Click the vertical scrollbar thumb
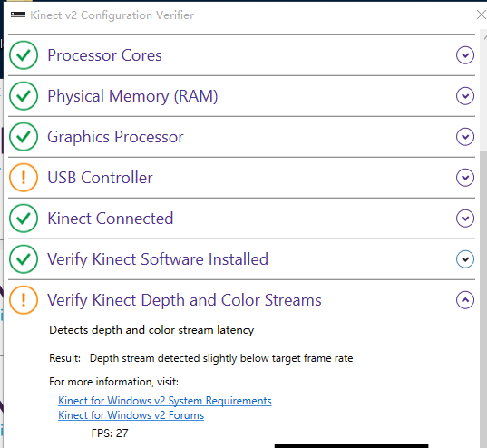This screenshot has width=487, height=448. coord(483,298)
